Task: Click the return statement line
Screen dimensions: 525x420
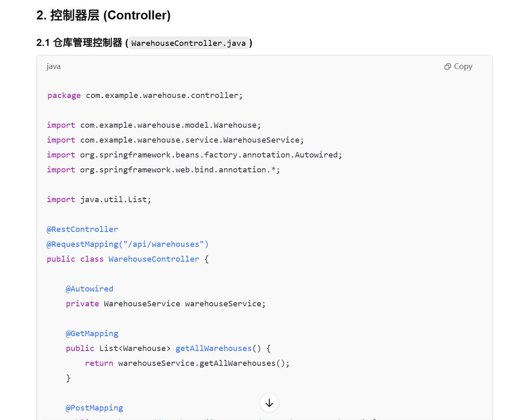Action: 187,363
